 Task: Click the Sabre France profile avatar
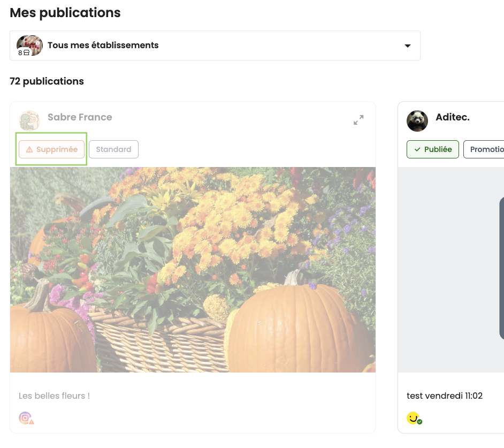coord(29,121)
